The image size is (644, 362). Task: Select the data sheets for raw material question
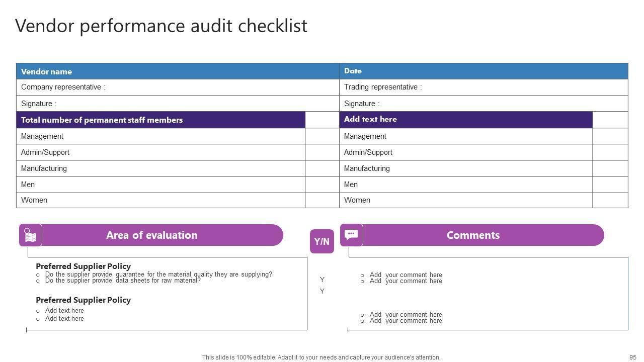coord(123,281)
